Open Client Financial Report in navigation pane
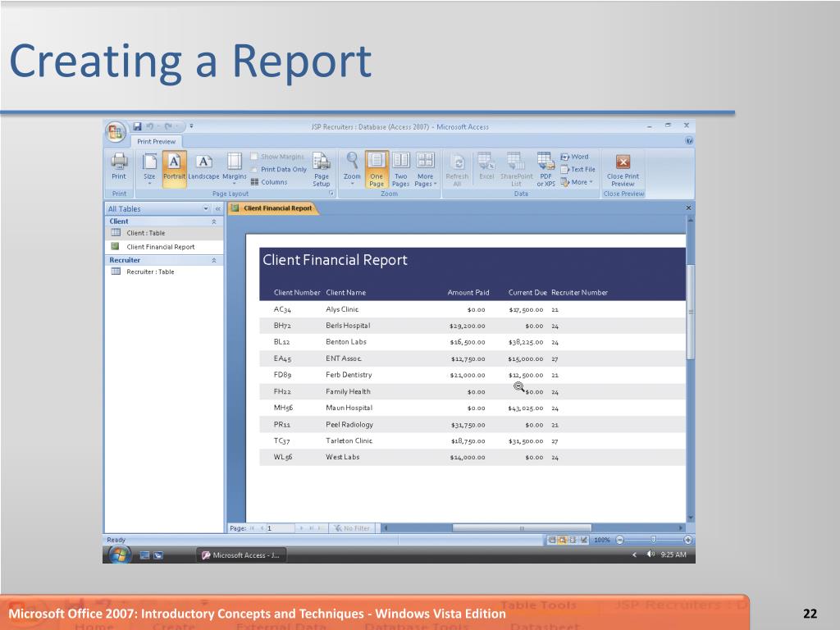This screenshot has height=630, width=840. (x=164, y=246)
